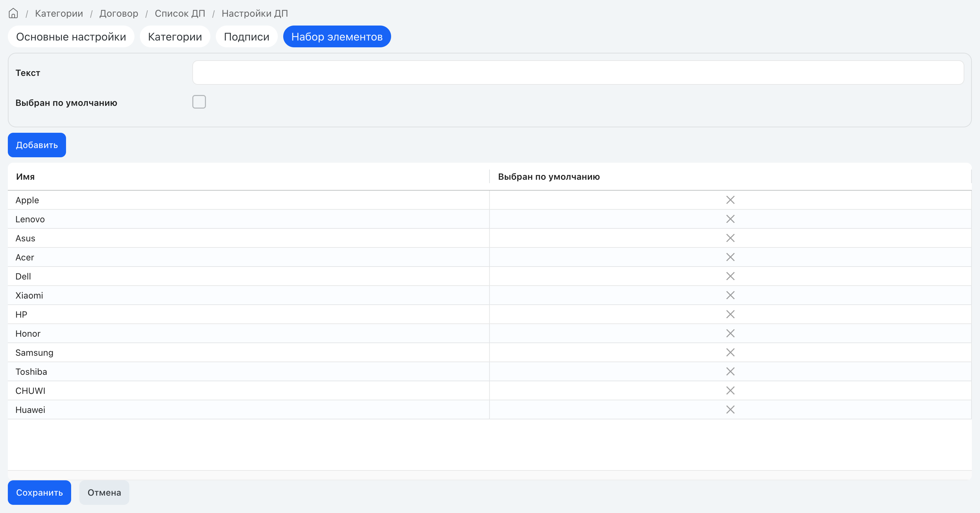This screenshot has height=513, width=980.
Task: Click the X icon in Lenovo row
Action: (730, 219)
